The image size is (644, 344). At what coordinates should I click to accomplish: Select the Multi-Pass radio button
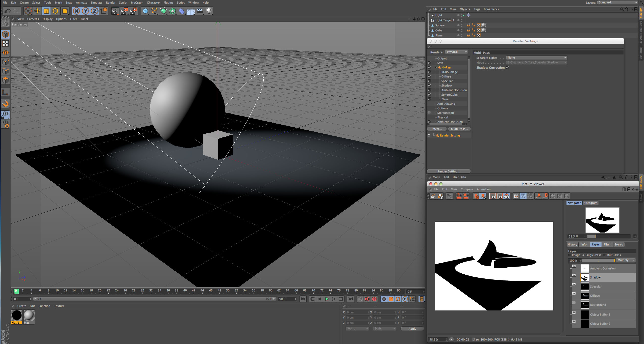point(604,255)
